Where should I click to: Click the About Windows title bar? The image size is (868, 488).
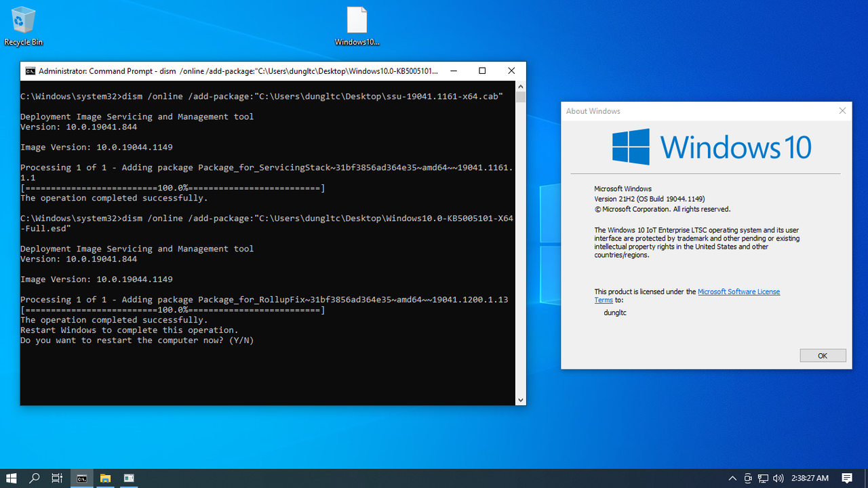(x=697, y=111)
